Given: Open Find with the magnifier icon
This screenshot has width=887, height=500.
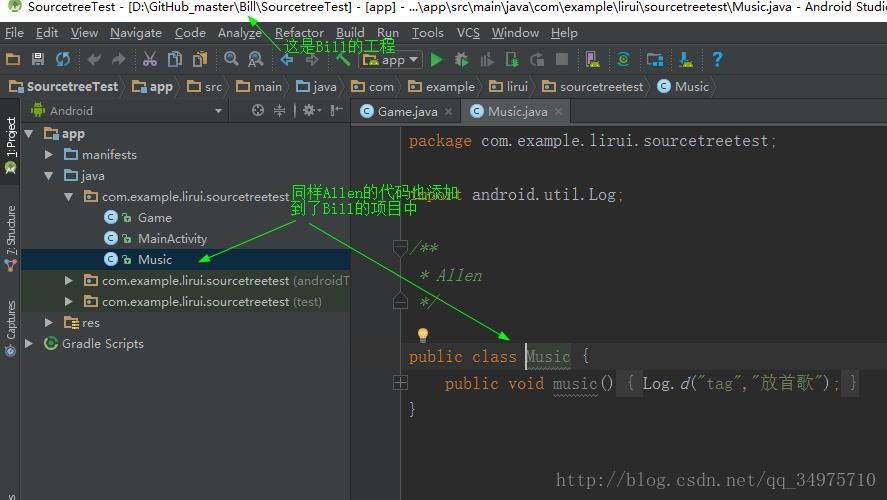Looking at the screenshot, I should [x=231, y=59].
